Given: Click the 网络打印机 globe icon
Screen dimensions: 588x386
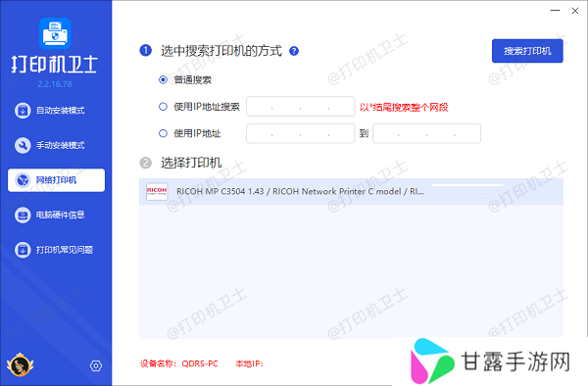Looking at the screenshot, I should click(x=23, y=180).
